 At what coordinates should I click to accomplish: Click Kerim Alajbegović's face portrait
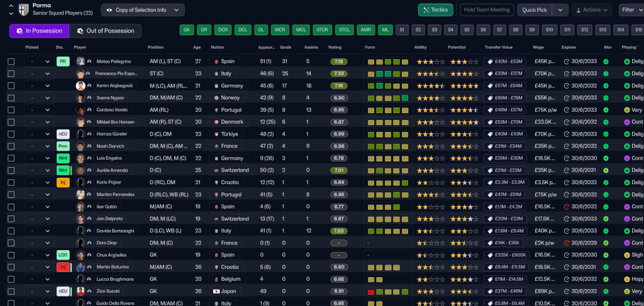click(x=80, y=85)
